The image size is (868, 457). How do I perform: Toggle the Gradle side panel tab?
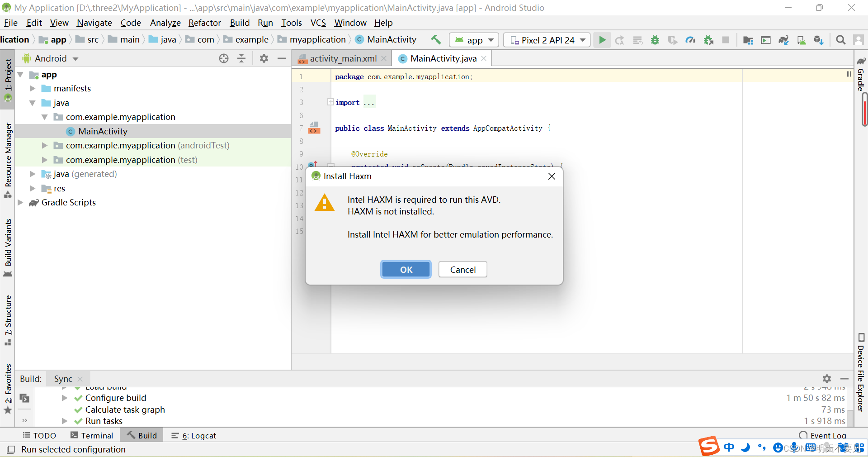(x=861, y=74)
